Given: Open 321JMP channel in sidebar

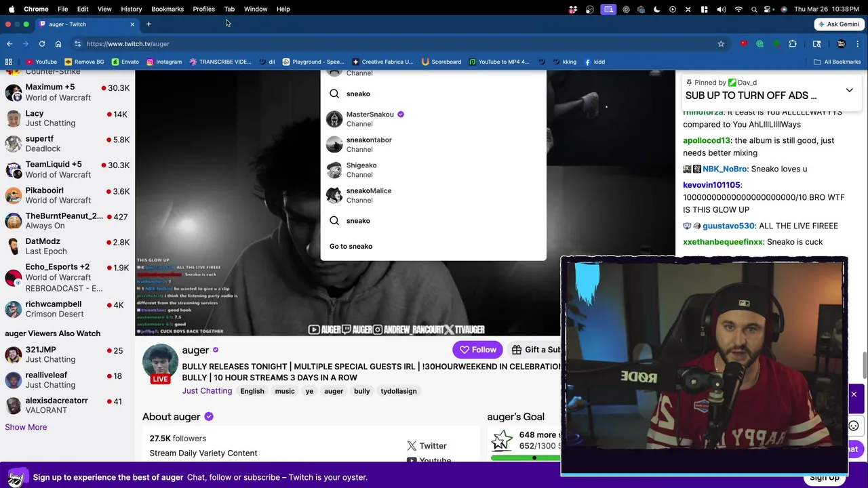Looking at the screenshot, I should click(x=67, y=354).
